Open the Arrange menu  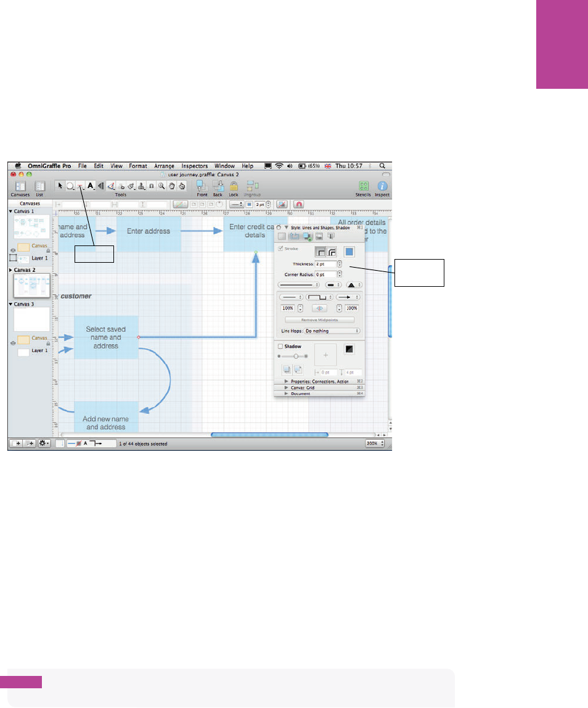click(165, 166)
